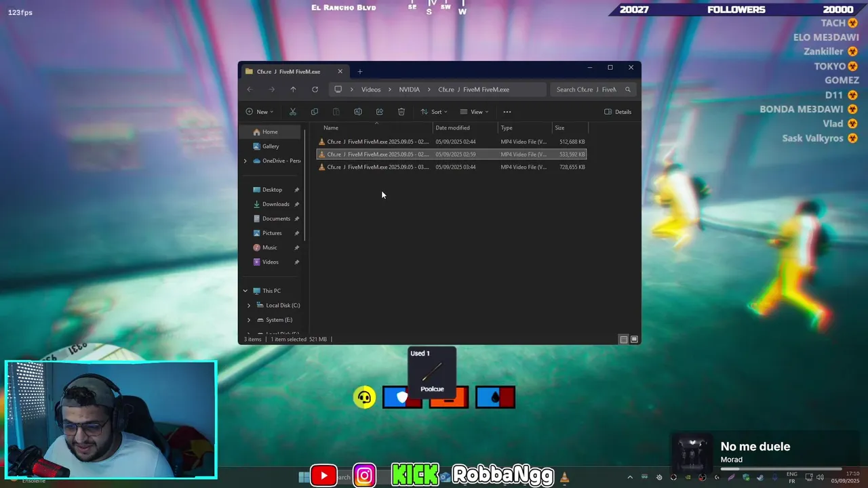Navigate to Videos breadcrumb
This screenshot has width=868, height=488.
click(371, 89)
